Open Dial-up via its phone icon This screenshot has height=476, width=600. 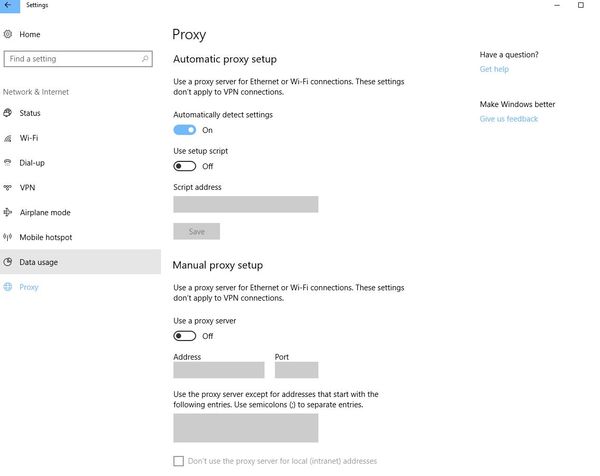coord(8,163)
